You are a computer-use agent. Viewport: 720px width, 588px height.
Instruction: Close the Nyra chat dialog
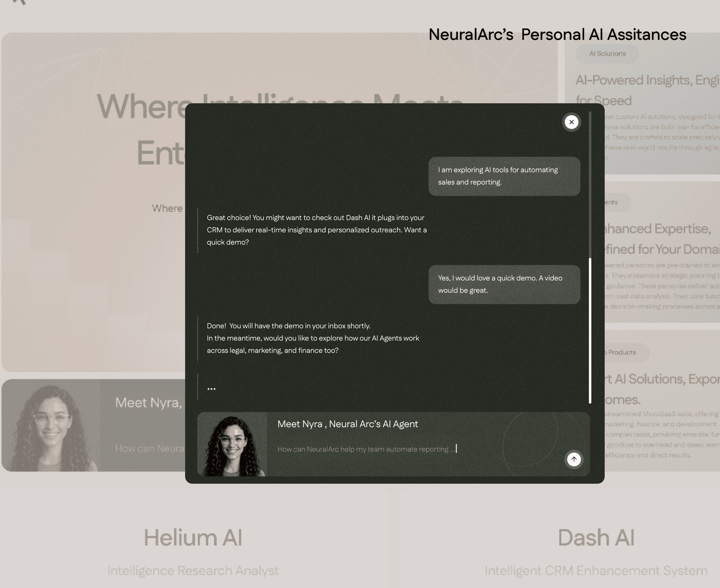571,122
